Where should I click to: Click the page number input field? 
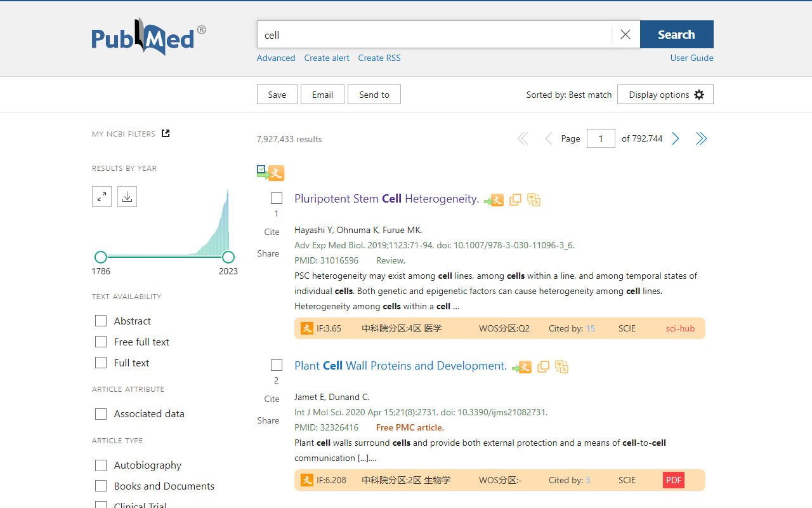601,138
